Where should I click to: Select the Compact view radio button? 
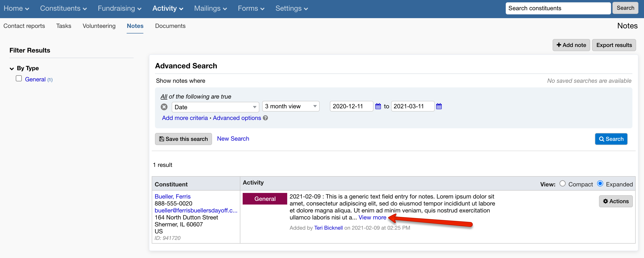tap(562, 184)
